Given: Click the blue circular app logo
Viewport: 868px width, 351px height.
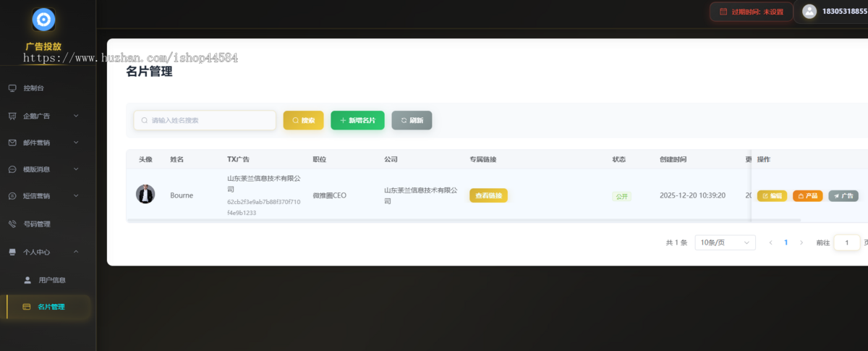Looking at the screenshot, I should point(43,20).
